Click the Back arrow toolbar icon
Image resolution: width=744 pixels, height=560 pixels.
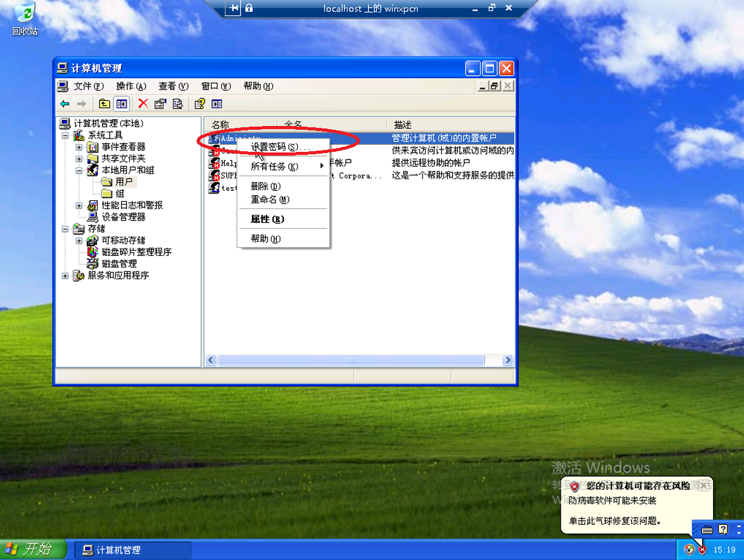click(65, 104)
